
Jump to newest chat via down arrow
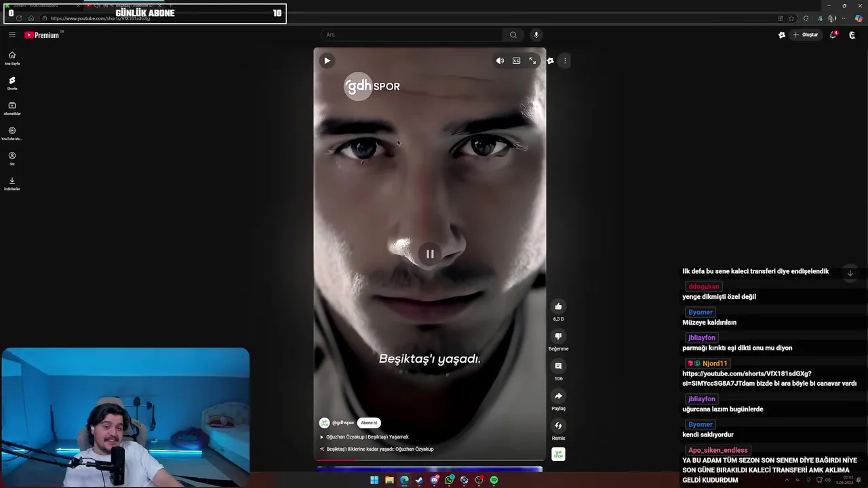point(850,273)
